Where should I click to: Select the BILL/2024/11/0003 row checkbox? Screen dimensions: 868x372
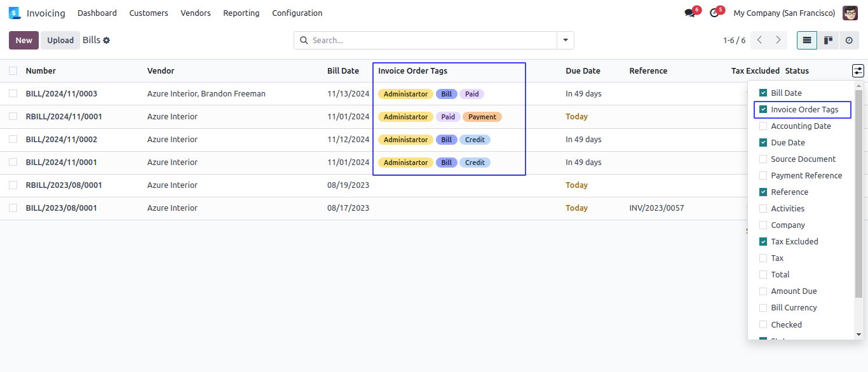coord(13,94)
